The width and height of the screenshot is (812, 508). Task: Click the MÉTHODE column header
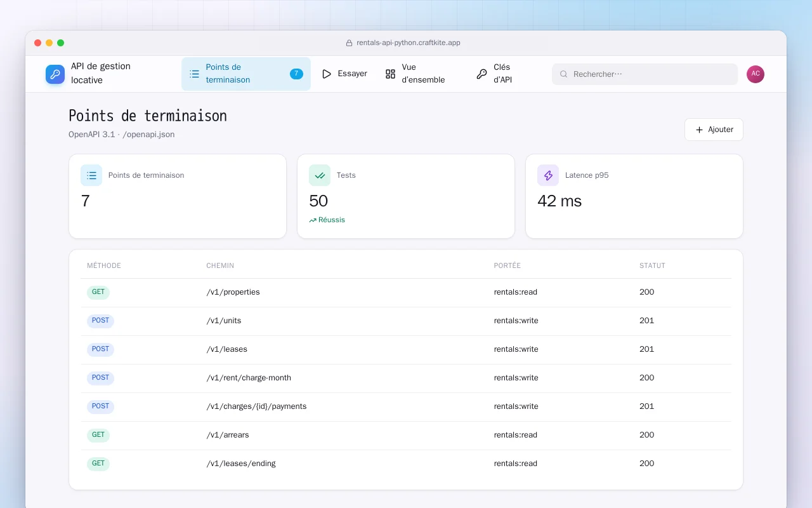coord(104,265)
